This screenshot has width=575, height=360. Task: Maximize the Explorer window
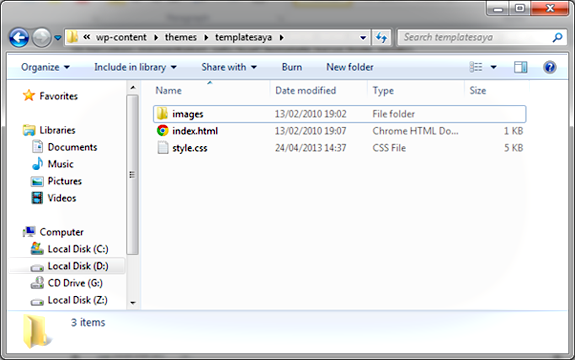click(x=520, y=8)
